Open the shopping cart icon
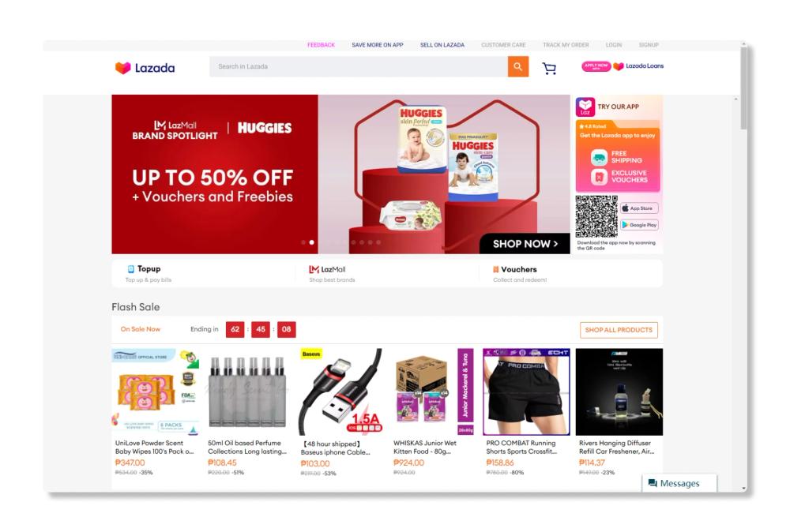 click(549, 68)
